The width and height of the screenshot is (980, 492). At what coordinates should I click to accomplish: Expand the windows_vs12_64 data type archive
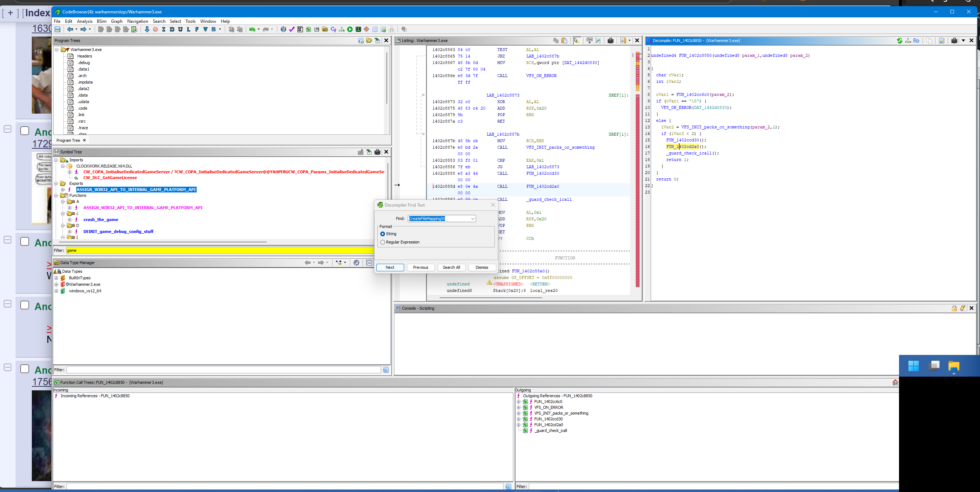[x=56, y=291]
